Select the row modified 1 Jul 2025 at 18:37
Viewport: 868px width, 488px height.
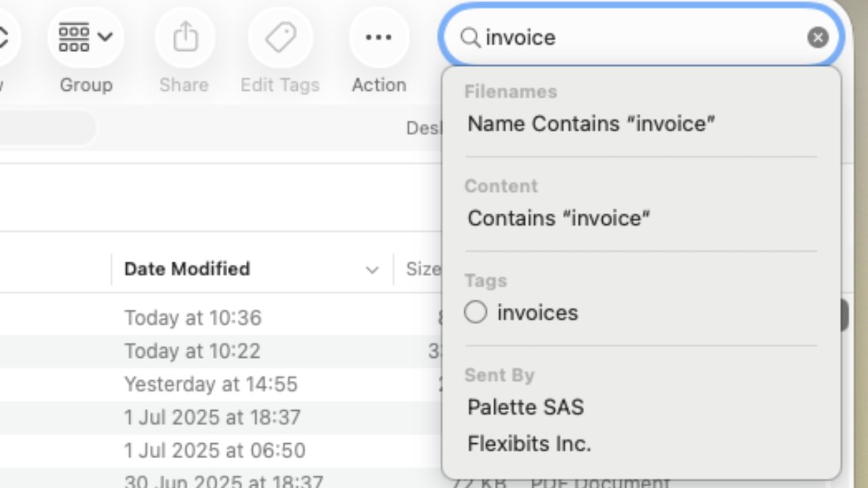(x=220, y=418)
